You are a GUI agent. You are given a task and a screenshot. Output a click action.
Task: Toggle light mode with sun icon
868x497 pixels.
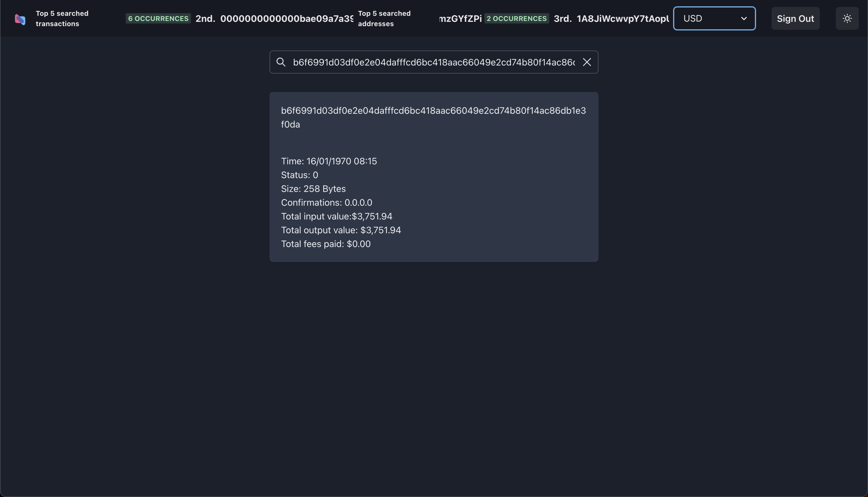847,18
